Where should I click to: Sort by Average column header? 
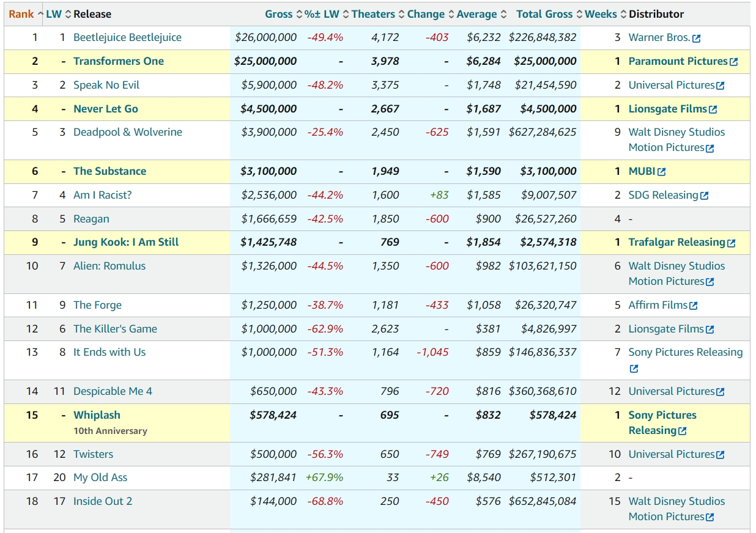tap(481, 14)
